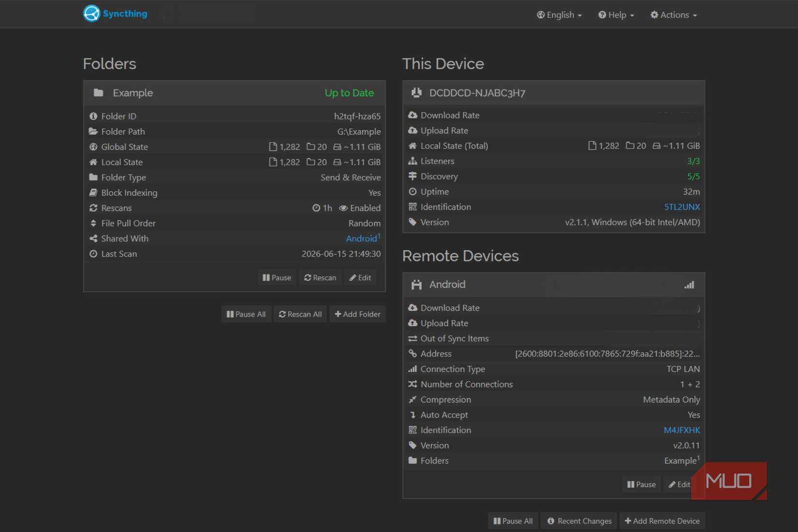Click the Shared With share icon
The width and height of the screenshot is (798, 532).
point(93,238)
